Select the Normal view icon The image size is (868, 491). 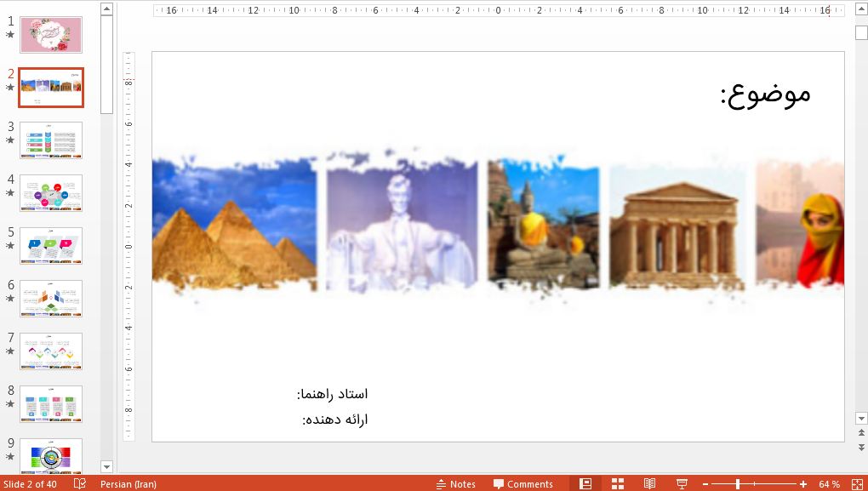point(587,482)
